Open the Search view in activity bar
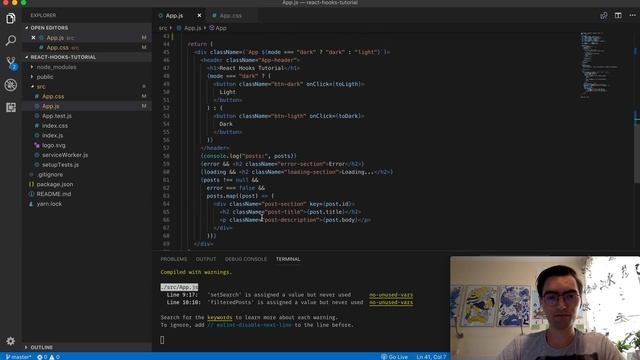640x360 pixels. click(x=11, y=40)
